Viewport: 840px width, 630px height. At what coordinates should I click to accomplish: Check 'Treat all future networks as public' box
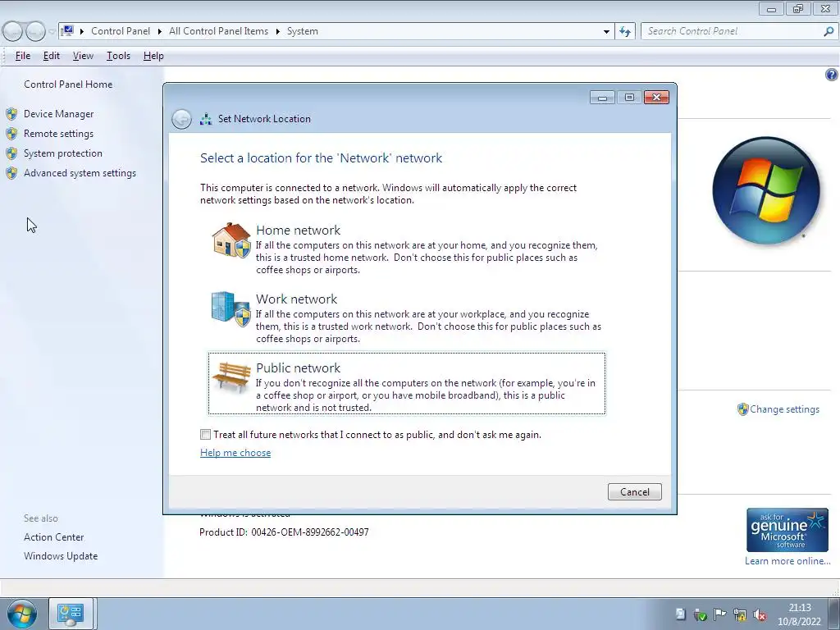click(x=205, y=435)
